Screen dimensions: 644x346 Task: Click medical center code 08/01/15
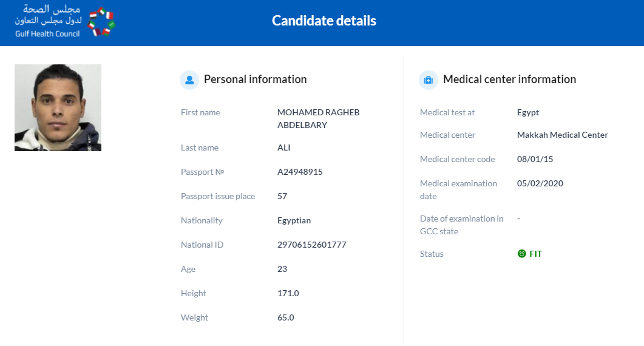tap(535, 159)
